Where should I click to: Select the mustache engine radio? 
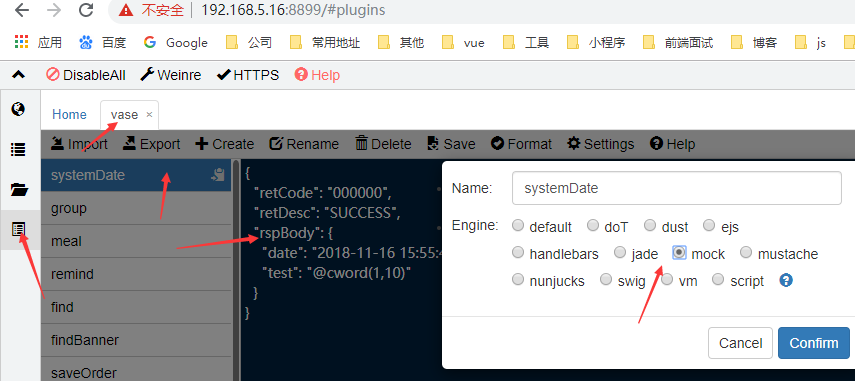coord(746,252)
